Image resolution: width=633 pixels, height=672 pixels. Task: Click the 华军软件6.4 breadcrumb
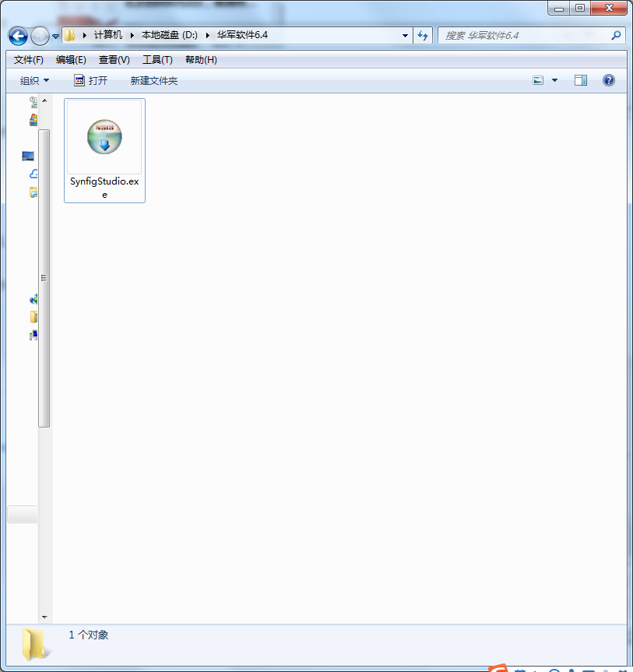[242, 35]
